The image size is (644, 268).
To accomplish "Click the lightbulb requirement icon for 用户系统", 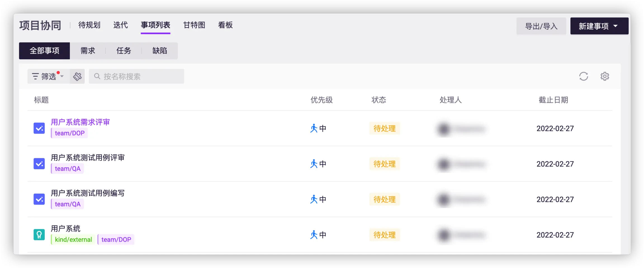I will click(x=39, y=235).
